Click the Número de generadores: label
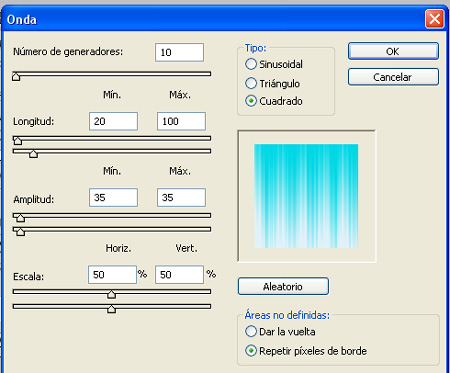Viewport: 450px width, 373px height. tap(68, 52)
